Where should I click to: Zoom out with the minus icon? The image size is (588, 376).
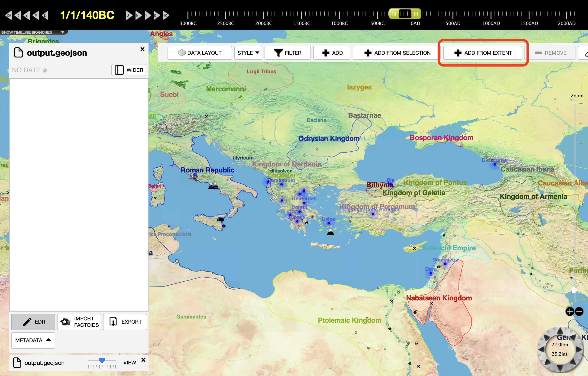(579, 311)
